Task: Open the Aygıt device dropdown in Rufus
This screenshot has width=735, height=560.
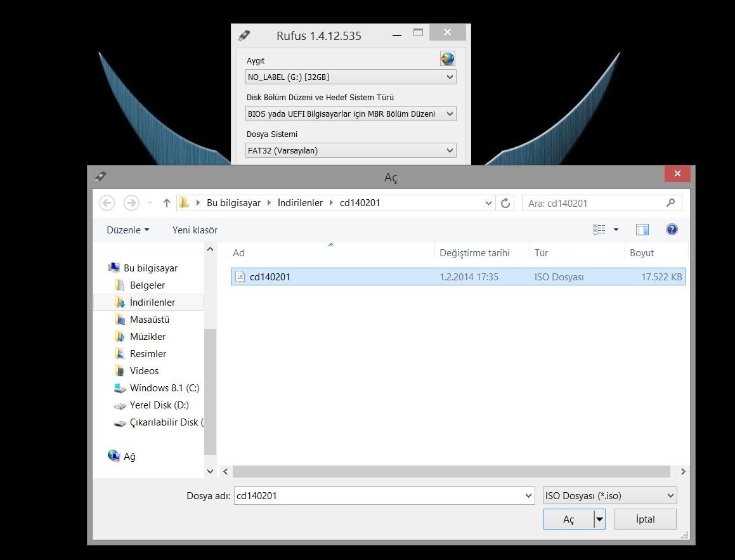Action: pyautogui.click(x=351, y=77)
